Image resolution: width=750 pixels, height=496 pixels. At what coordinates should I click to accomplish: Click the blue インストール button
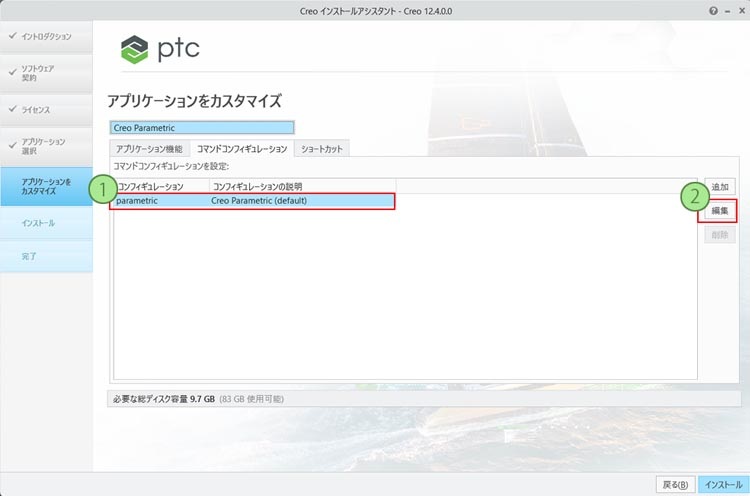(723, 485)
